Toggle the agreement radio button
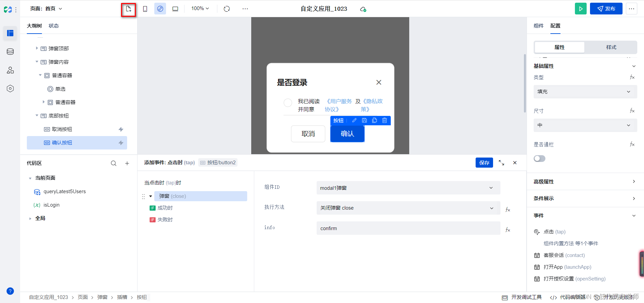This screenshot has width=644, height=303. click(x=288, y=103)
